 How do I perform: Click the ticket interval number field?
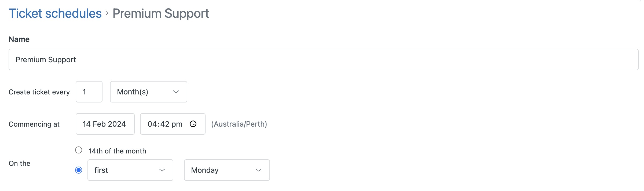(x=89, y=92)
